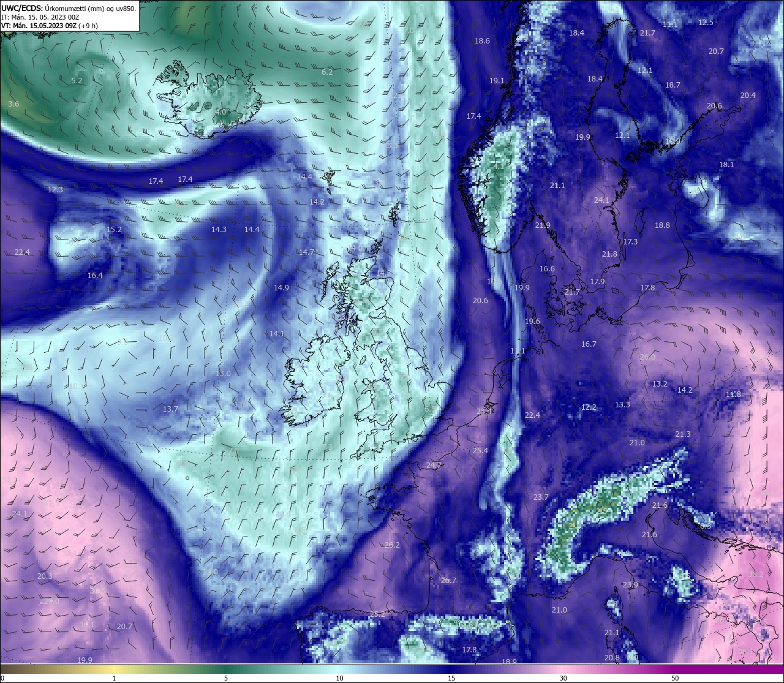This screenshot has height=683, width=784.
Task: Click the 19.6 value on the map
Action: point(532,322)
